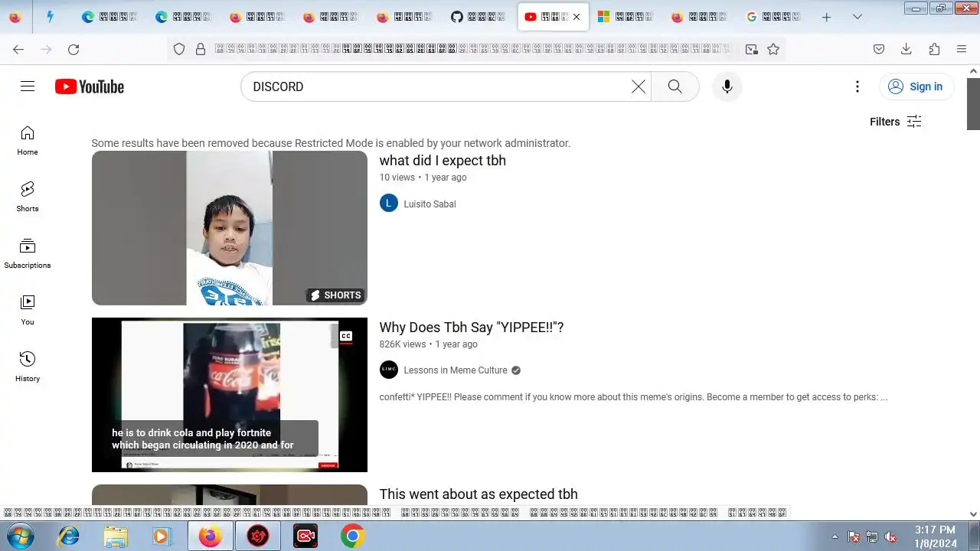Open the YouTube guide hamburger menu
980x551 pixels.
[x=28, y=86]
